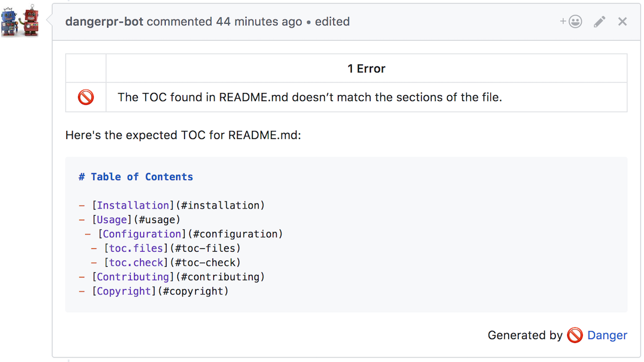Open the 'edited' history dropdown

pos(332,22)
